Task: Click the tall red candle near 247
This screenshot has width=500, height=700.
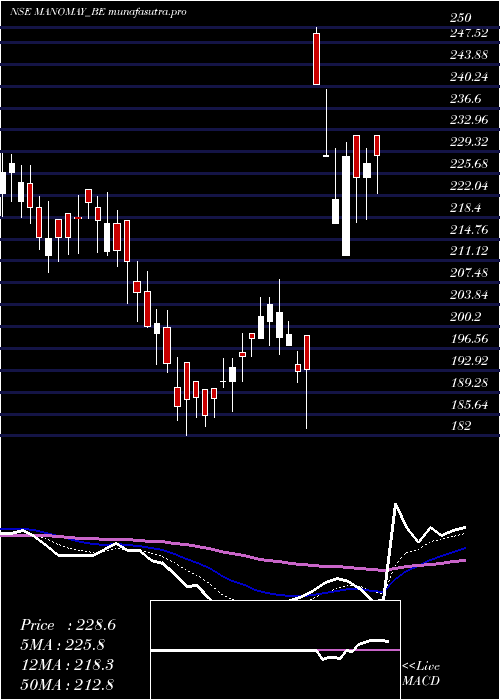Action: [317, 59]
